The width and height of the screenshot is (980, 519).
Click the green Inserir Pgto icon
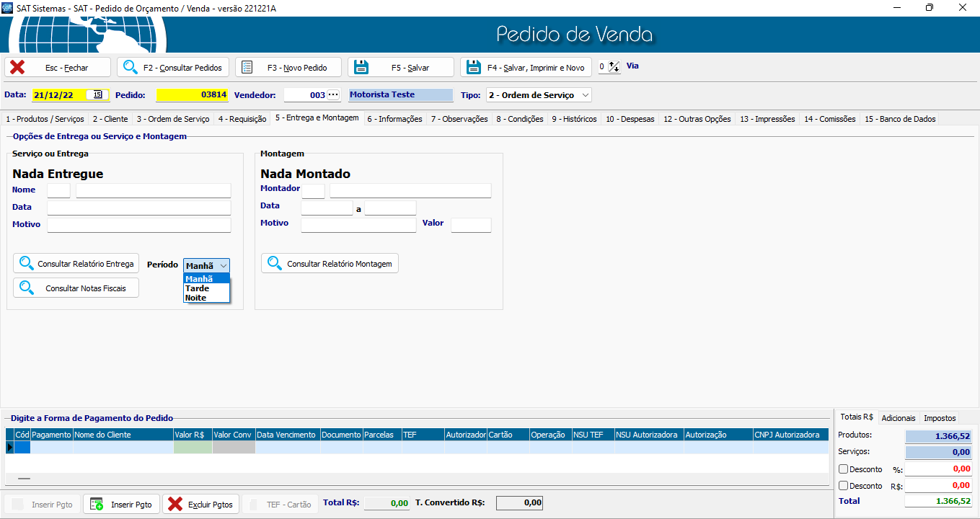97,504
